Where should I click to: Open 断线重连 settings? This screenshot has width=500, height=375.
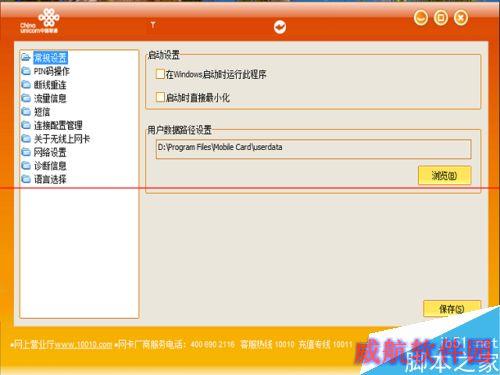[x=50, y=85]
